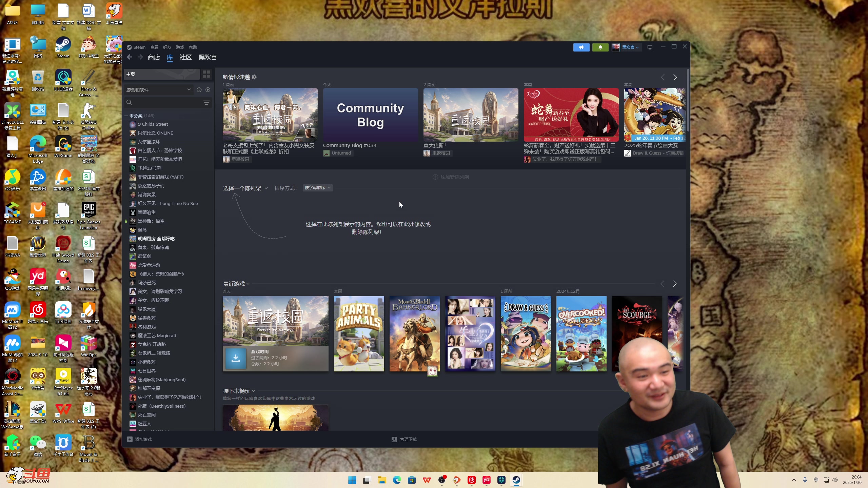
Task: Open 选择一个陈列架 dropdown
Action: tap(245, 188)
